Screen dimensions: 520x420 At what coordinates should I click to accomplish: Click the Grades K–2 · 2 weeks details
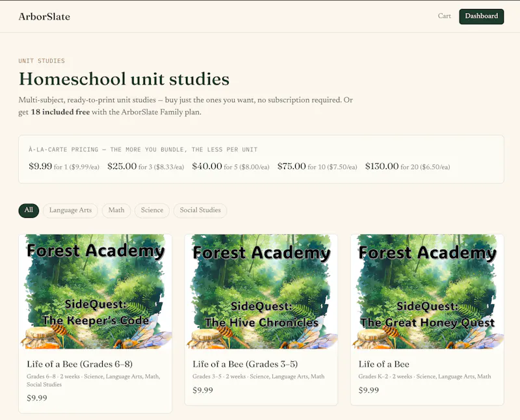pyautogui.click(x=424, y=376)
